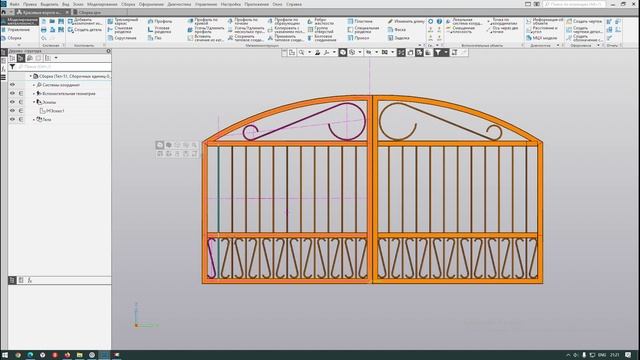Open the Правка menu
The width and height of the screenshot is (640, 360).
point(30,4)
